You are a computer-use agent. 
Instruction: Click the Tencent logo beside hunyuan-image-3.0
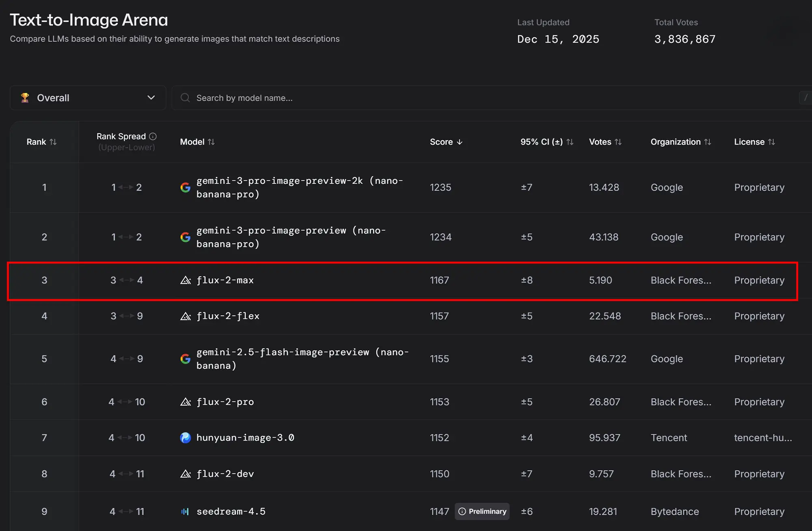tap(186, 438)
